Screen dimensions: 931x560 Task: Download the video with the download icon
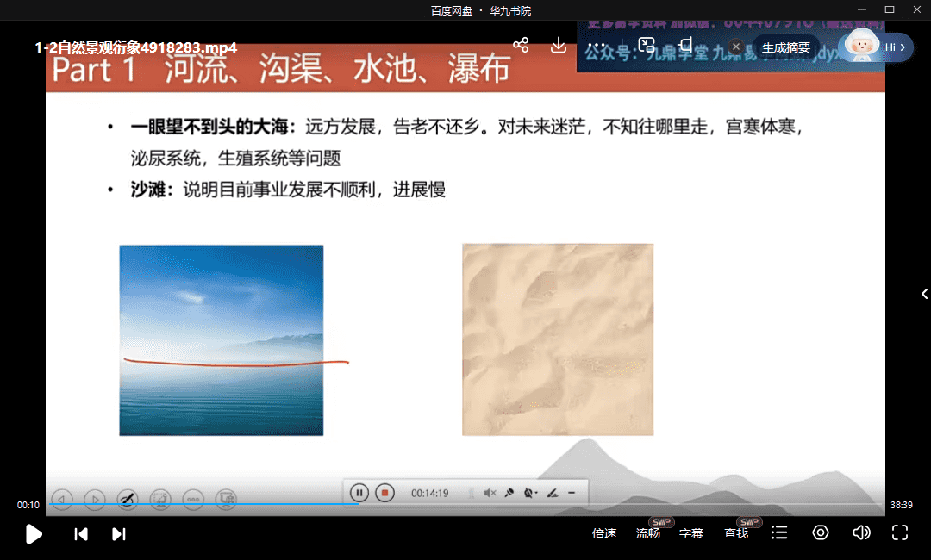click(x=559, y=45)
